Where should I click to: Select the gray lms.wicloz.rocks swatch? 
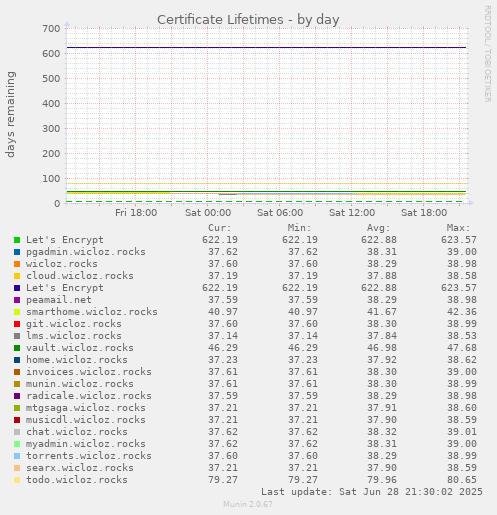[17, 336]
